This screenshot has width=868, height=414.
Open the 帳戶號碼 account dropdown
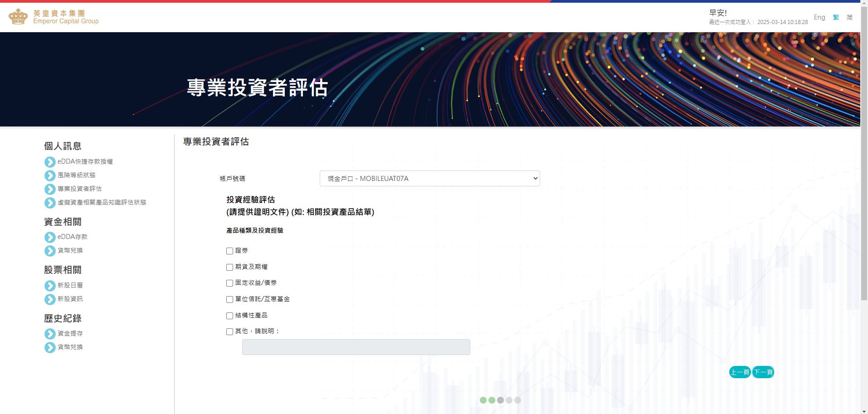click(429, 178)
